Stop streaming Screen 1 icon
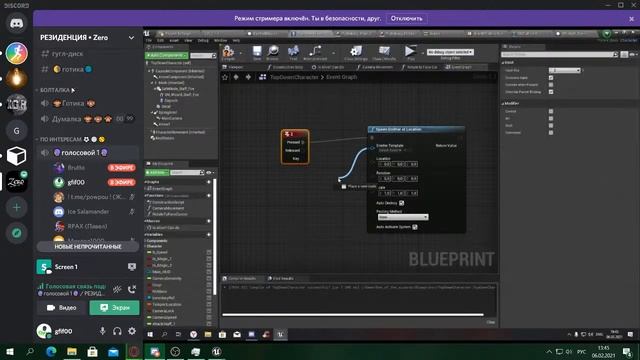 (132, 267)
